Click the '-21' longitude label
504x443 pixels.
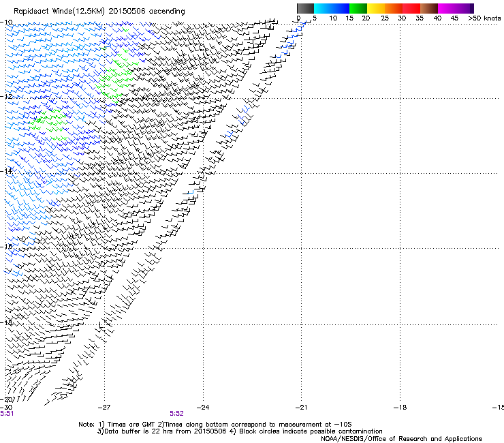pos(301,408)
